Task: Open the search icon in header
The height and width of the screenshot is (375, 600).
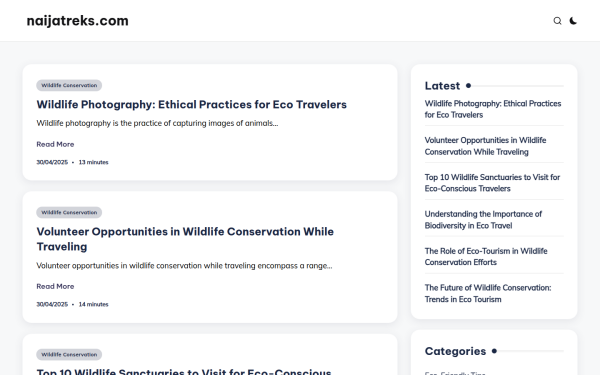Action: [557, 21]
